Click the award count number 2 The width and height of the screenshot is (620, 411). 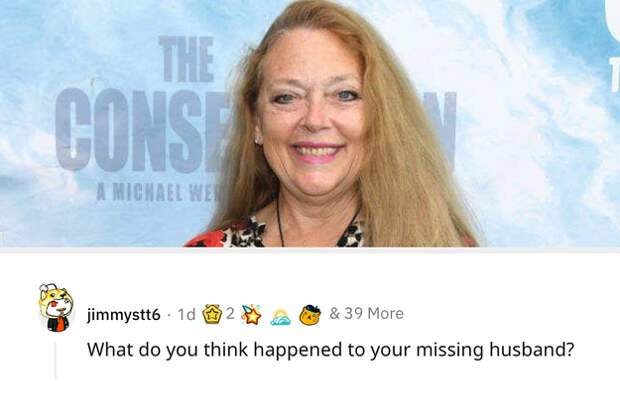[230, 313]
